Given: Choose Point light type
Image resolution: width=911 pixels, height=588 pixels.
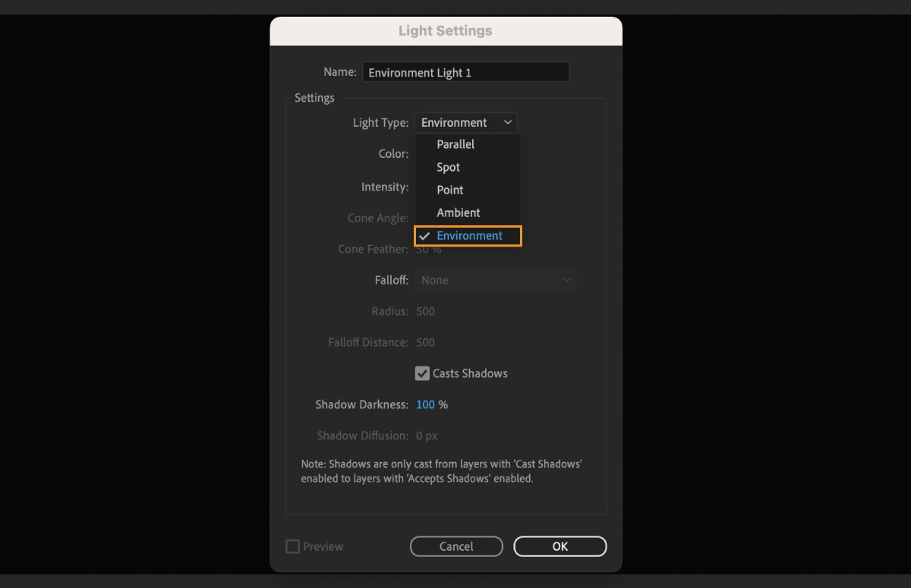Looking at the screenshot, I should pos(449,190).
